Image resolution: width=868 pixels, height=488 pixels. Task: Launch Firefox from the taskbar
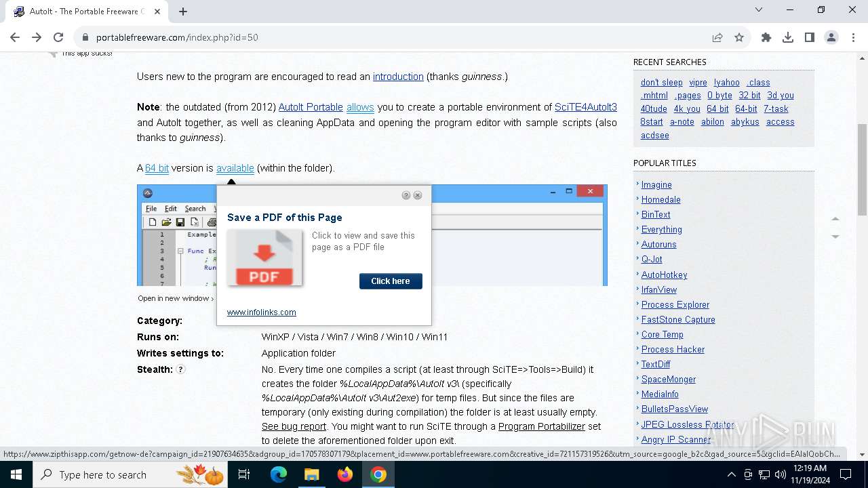click(x=345, y=474)
